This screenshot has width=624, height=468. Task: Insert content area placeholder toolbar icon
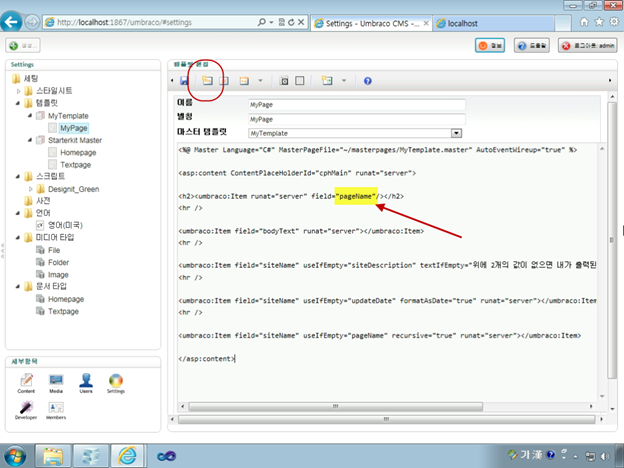point(224,81)
